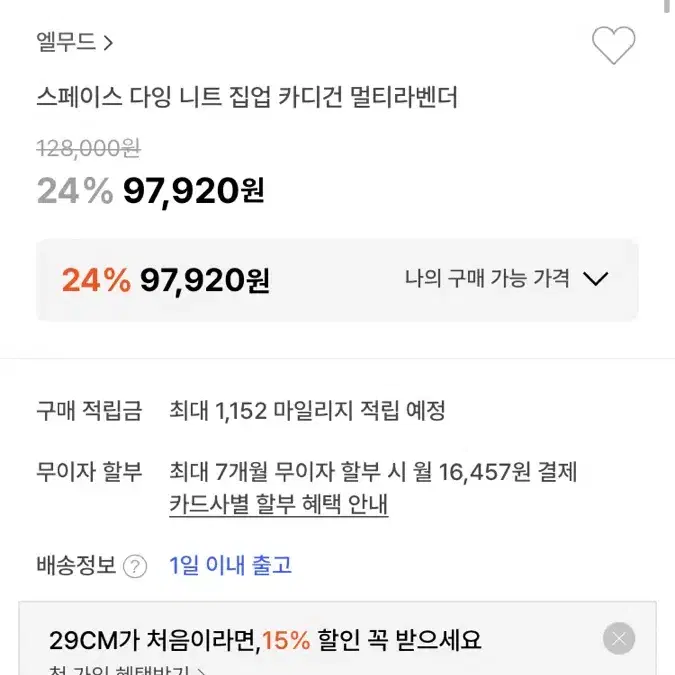Click the 무이자 할부 installment info text

tap(373, 471)
